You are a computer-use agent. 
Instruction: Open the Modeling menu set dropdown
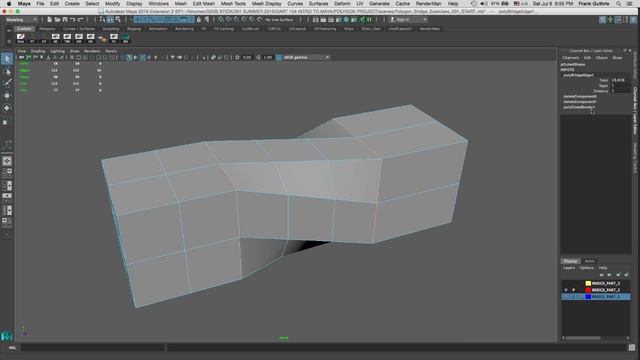pos(21,20)
